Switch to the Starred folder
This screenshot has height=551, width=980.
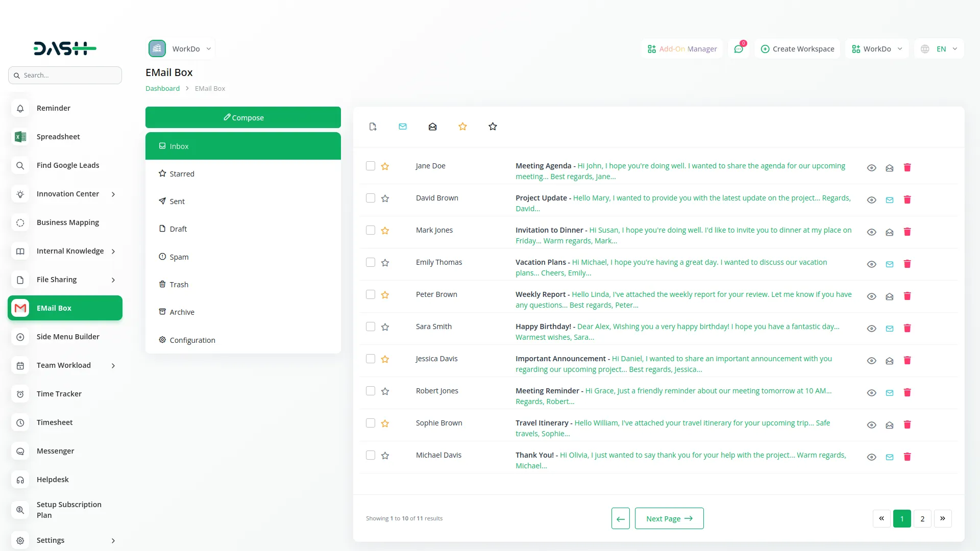[243, 173]
